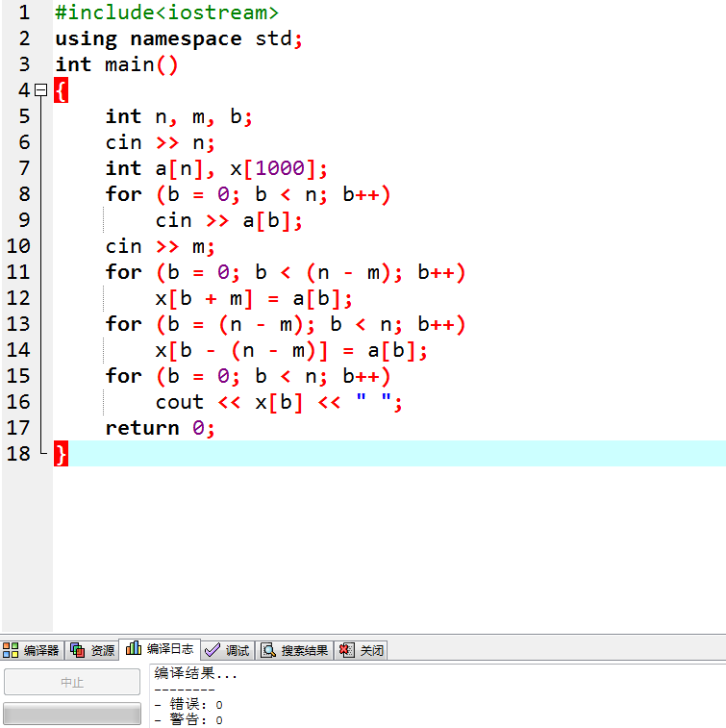Open the 调试 (Debug) tab
The image size is (726, 728).
pos(228,650)
